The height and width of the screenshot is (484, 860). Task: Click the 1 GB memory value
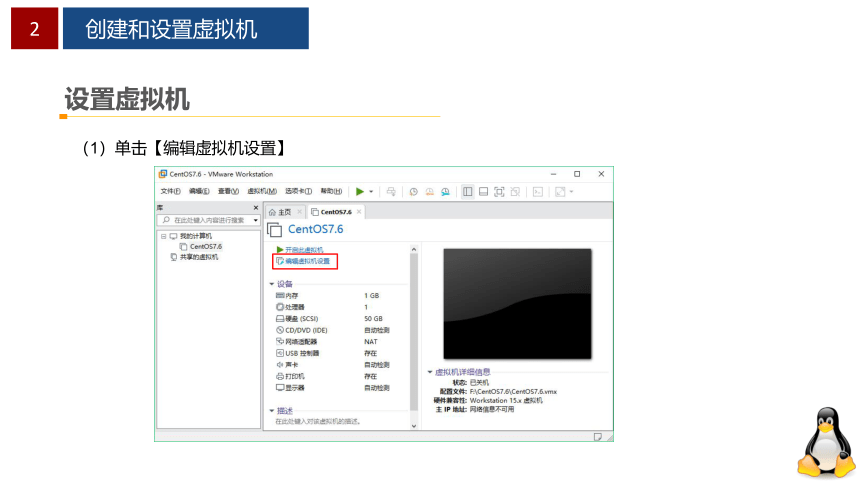click(x=371, y=296)
